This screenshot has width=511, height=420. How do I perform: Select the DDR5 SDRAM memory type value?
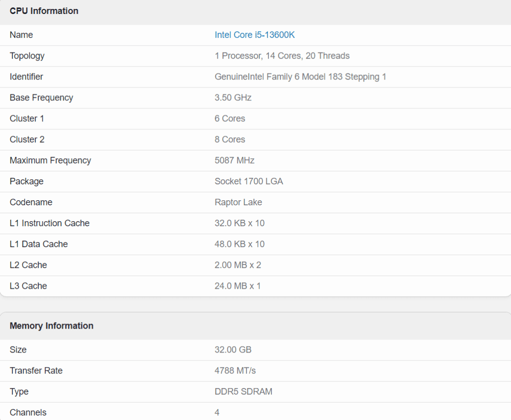(244, 392)
